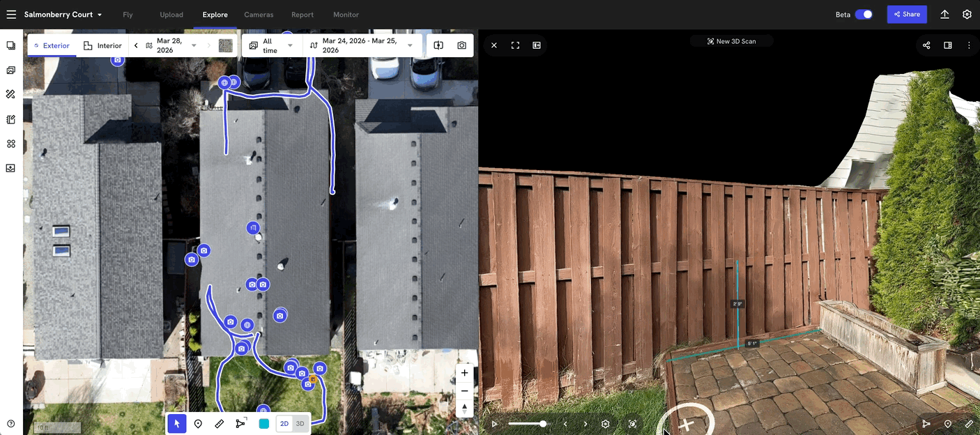Zoom out of the map with the minus button
This screenshot has height=435, width=980.
coord(464,390)
